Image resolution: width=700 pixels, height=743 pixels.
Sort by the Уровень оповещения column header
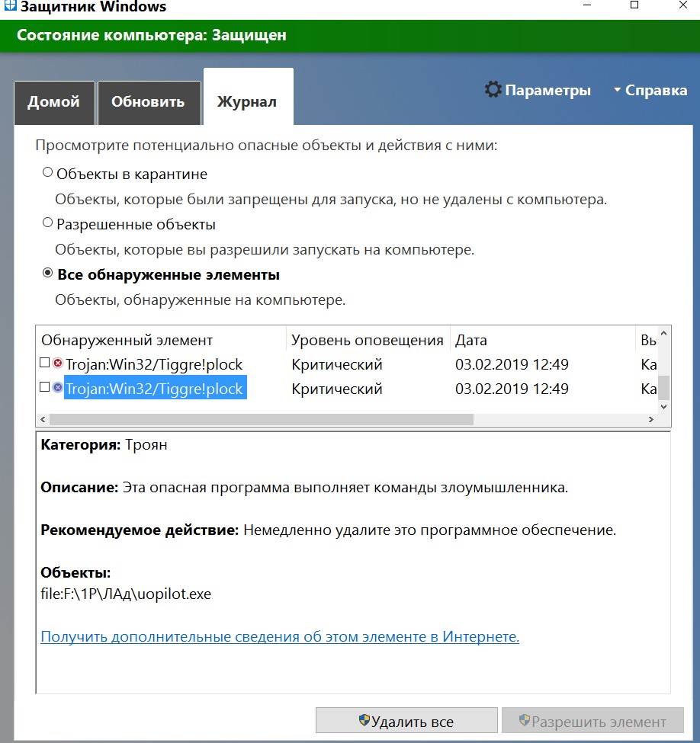tap(368, 340)
